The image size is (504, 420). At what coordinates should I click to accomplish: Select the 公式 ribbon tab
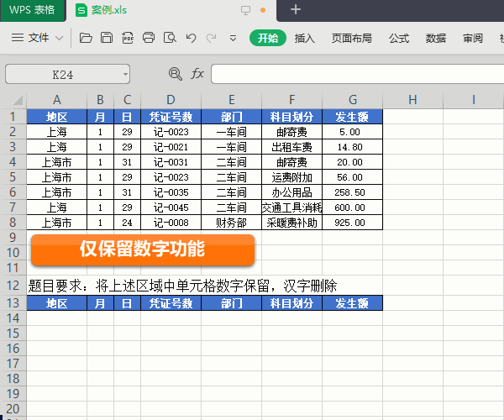point(399,38)
